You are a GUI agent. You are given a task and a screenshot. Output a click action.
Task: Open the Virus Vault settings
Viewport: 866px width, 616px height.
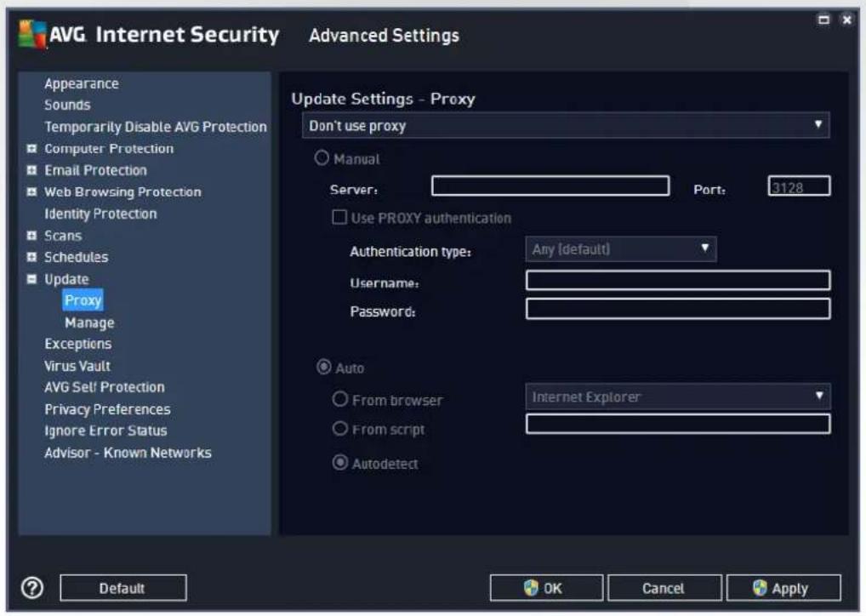pos(77,366)
